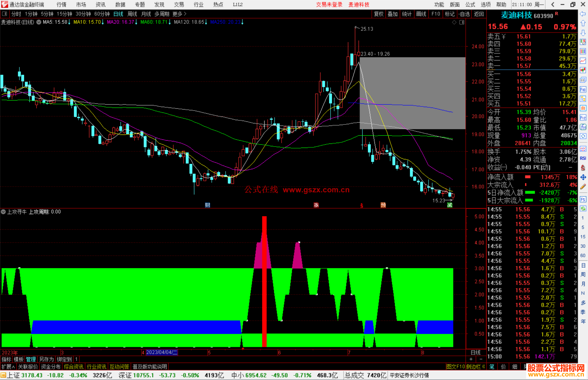The height and width of the screenshot is (380, 588).
Task: Open the 行情 menu
Action: click(62, 4)
